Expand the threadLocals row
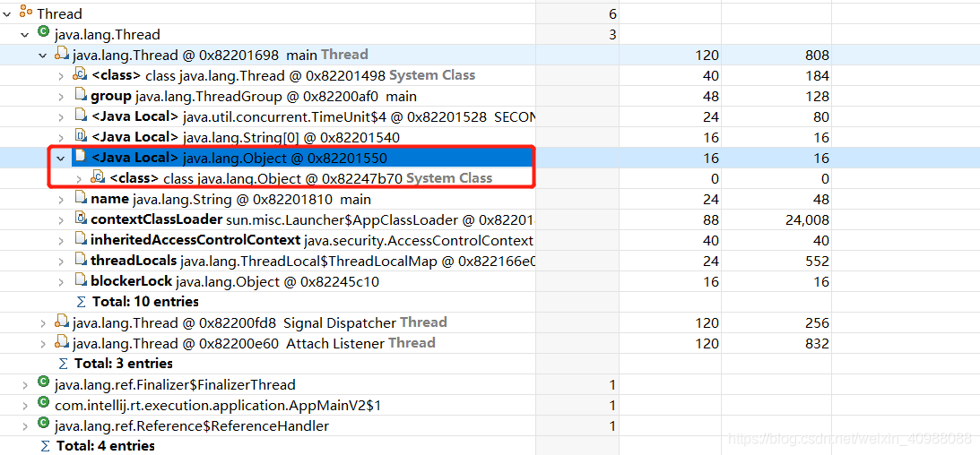Viewport: 980px width, 455px height. tap(61, 262)
